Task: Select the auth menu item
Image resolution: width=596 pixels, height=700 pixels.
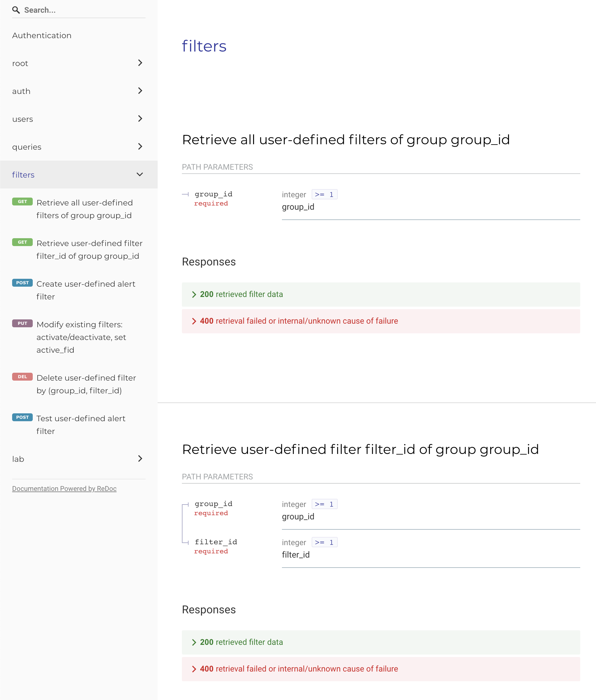Action: (79, 91)
